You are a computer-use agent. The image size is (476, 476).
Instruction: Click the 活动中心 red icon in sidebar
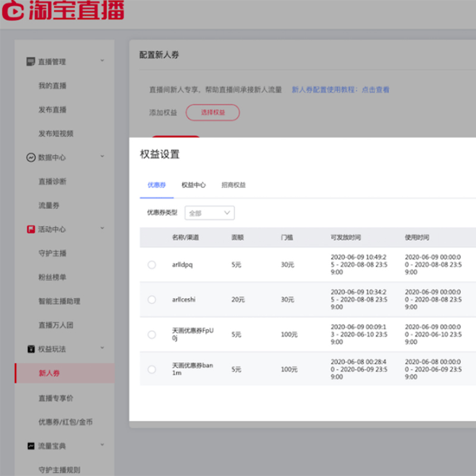[x=31, y=229]
